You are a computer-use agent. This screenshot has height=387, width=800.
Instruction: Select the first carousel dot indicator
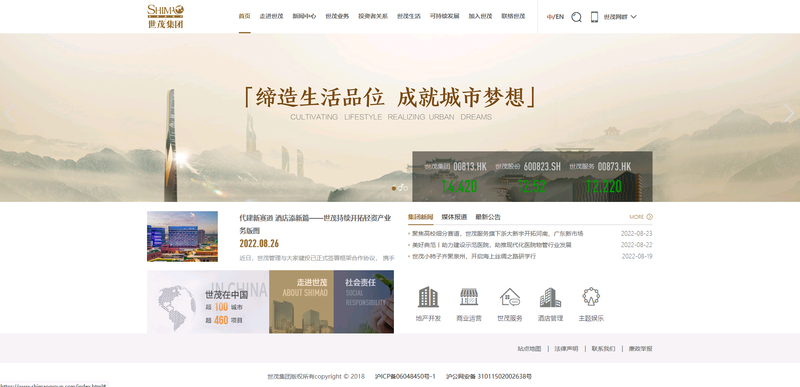[394, 188]
